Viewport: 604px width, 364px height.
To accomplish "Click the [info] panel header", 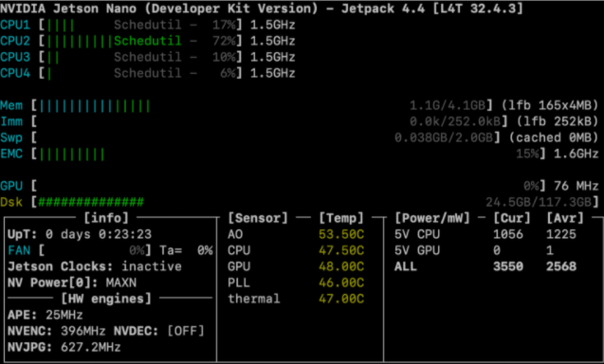I will coord(106,218).
